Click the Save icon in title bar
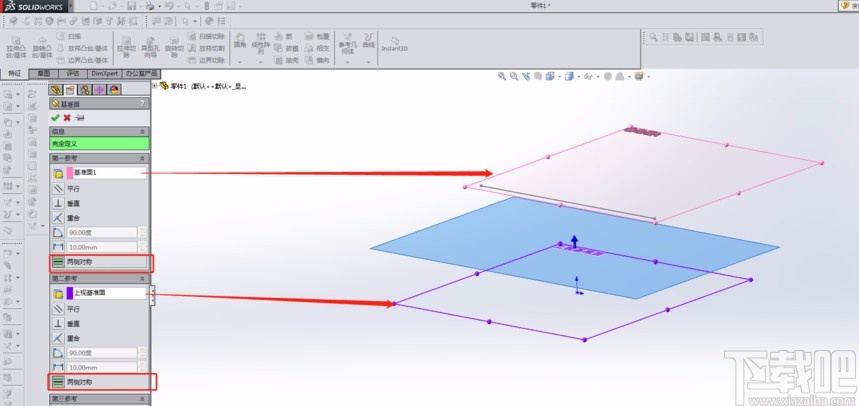Viewport: 859px width, 406px height. pyautogui.click(x=131, y=6)
